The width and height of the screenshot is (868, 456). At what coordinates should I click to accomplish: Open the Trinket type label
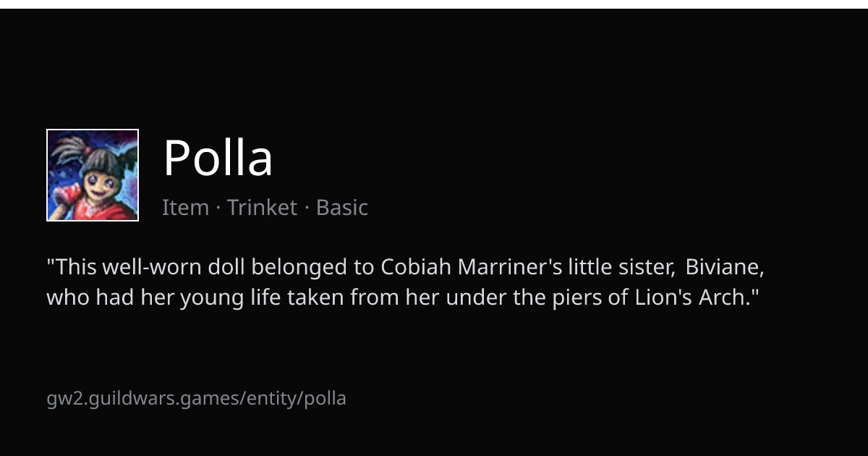point(262,208)
